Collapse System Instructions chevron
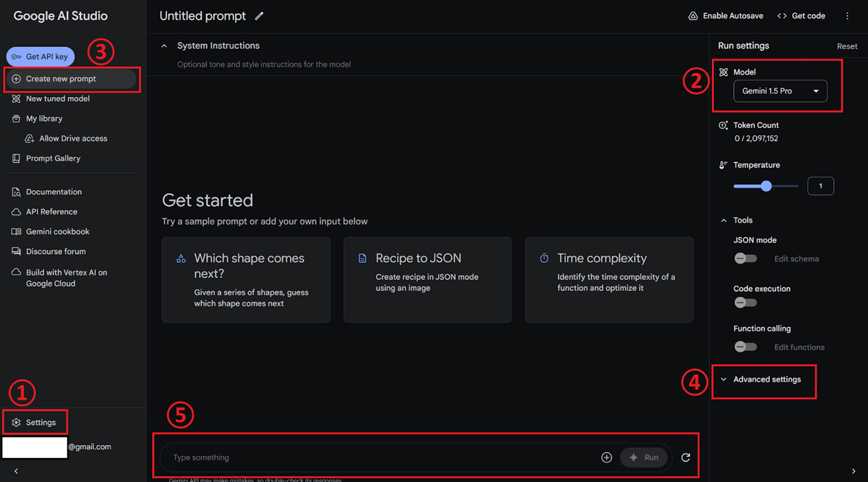 163,46
